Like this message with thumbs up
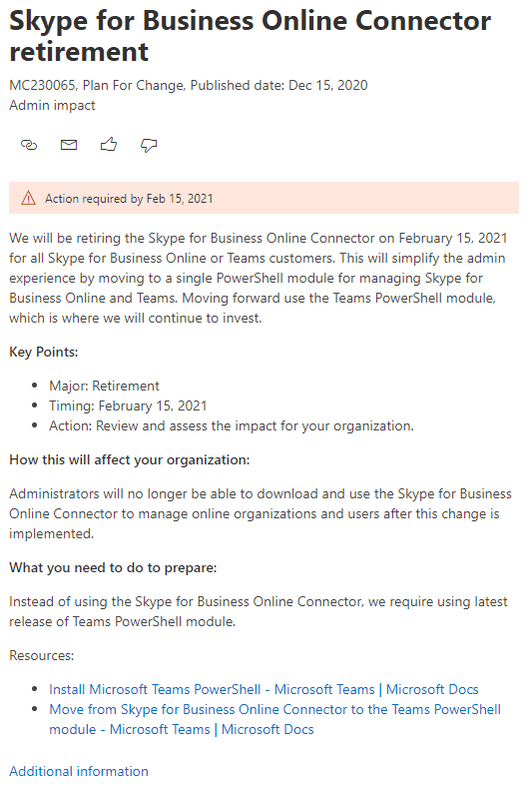 click(109, 145)
